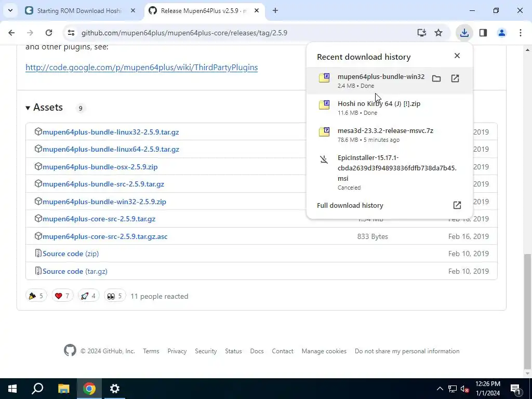Select the Release Mupen64Plus v2.5.9 tab
Screen dimensions: 532x399
pos(205,11)
